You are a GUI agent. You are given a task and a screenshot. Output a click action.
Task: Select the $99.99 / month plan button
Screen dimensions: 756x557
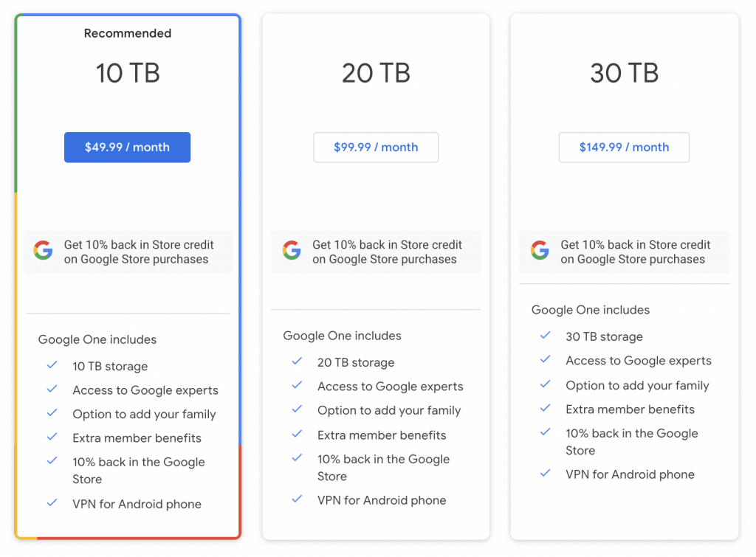click(x=376, y=147)
